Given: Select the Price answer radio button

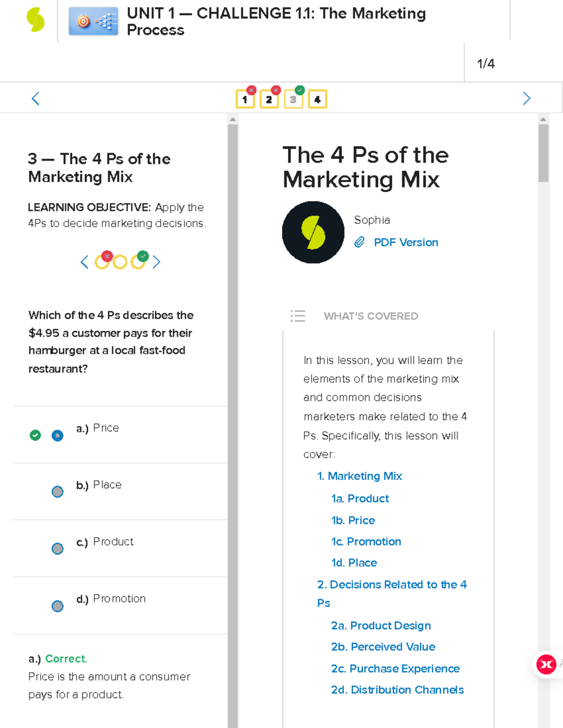Looking at the screenshot, I should [57, 435].
